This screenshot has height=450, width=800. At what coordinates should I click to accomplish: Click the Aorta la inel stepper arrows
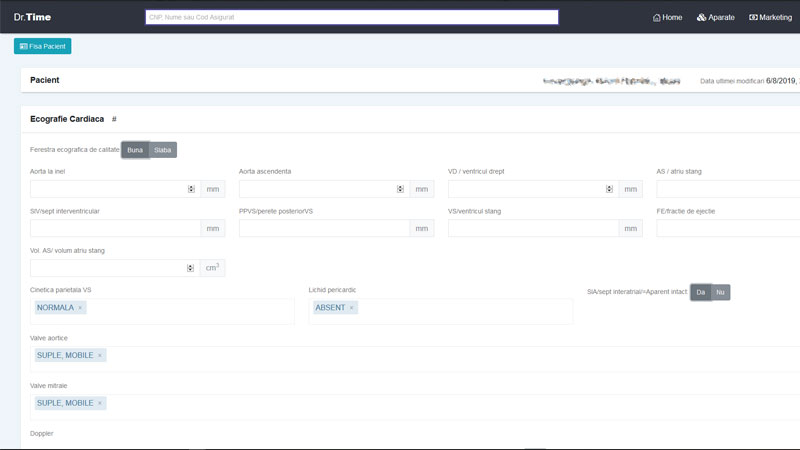(191, 189)
